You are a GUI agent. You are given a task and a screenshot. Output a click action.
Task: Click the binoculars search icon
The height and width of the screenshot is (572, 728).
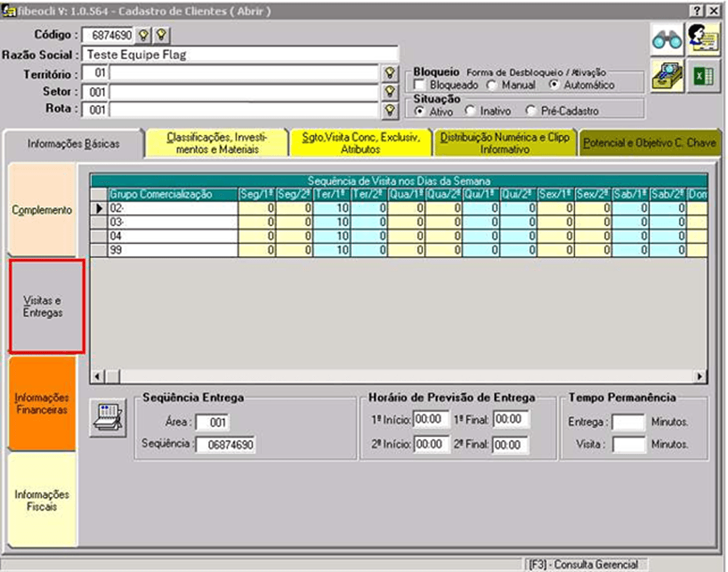click(667, 41)
